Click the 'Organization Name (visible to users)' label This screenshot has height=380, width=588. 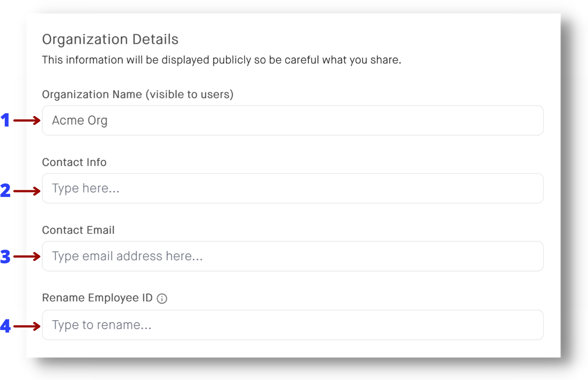point(138,95)
